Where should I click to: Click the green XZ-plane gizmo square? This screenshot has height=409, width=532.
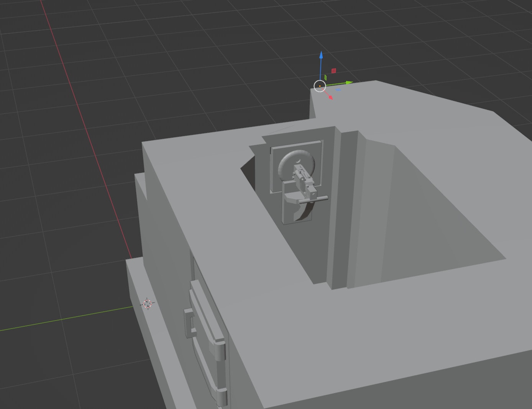click(x=325, y=77)
